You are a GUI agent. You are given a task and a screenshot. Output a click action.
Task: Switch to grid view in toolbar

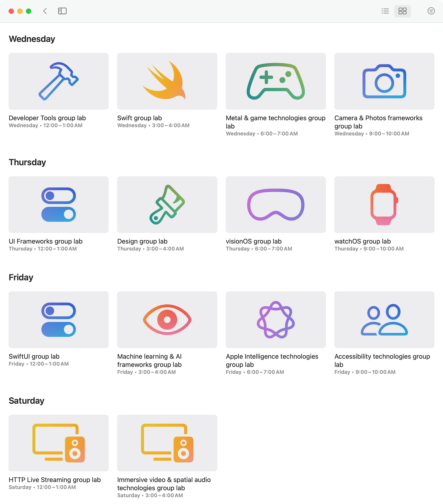403,11
